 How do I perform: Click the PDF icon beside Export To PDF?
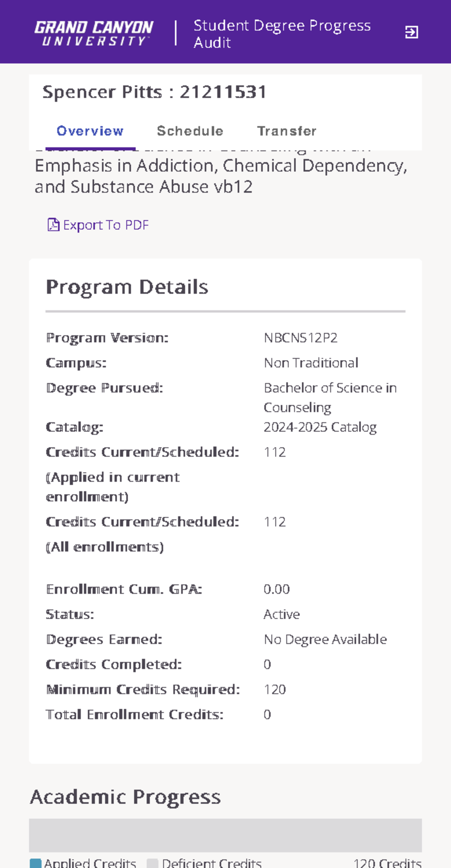(54, 224)
